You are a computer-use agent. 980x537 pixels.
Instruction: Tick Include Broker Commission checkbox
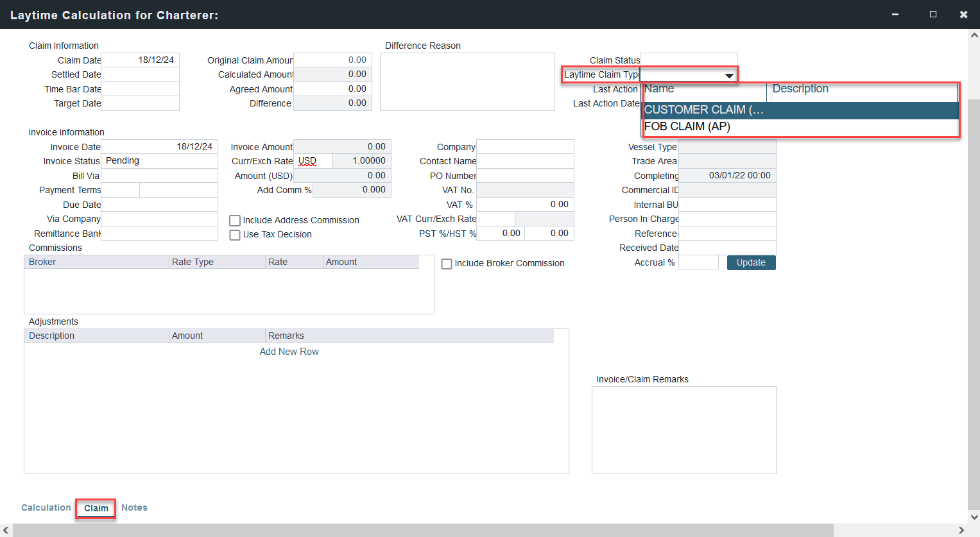[447, 264]
